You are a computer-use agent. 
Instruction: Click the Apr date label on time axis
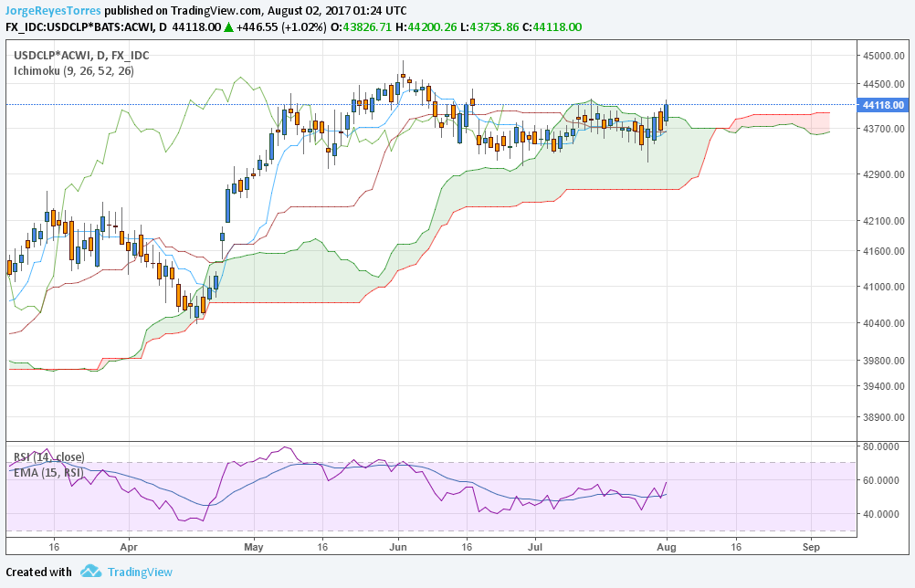coord(129,547)
